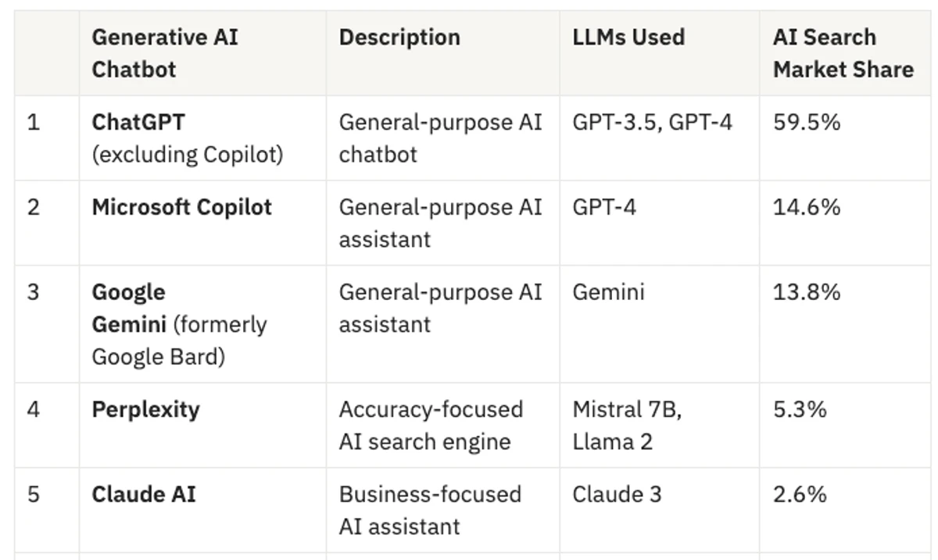Click row number 3 cell
The image size is (938, 560).
pyautogui.click(x=33, y=293)
